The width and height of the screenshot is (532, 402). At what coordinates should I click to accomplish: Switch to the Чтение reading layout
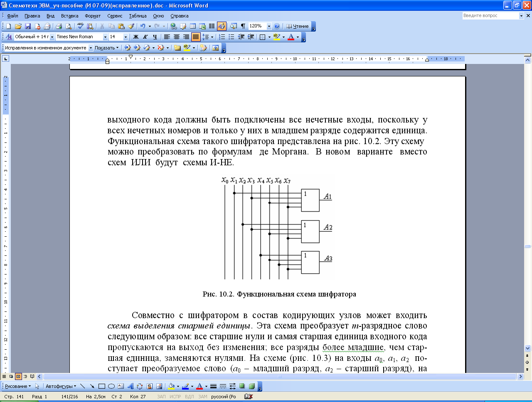(x=298, y=26)
